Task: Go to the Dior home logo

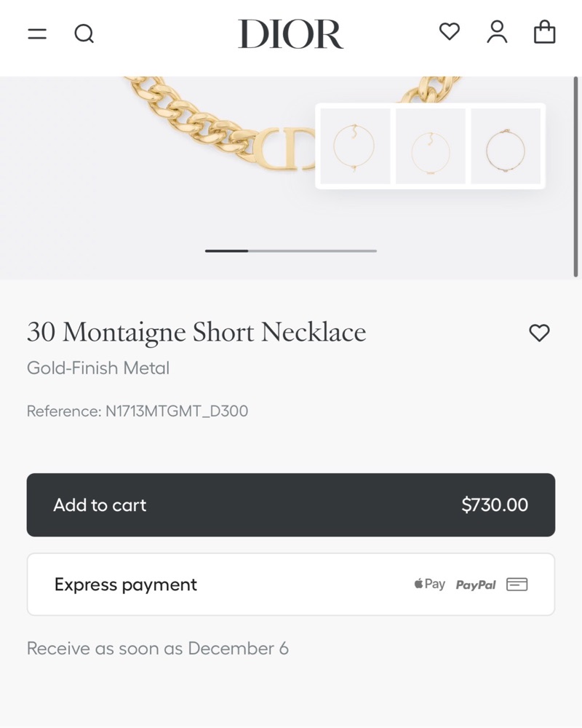Action: pos(290,34)
